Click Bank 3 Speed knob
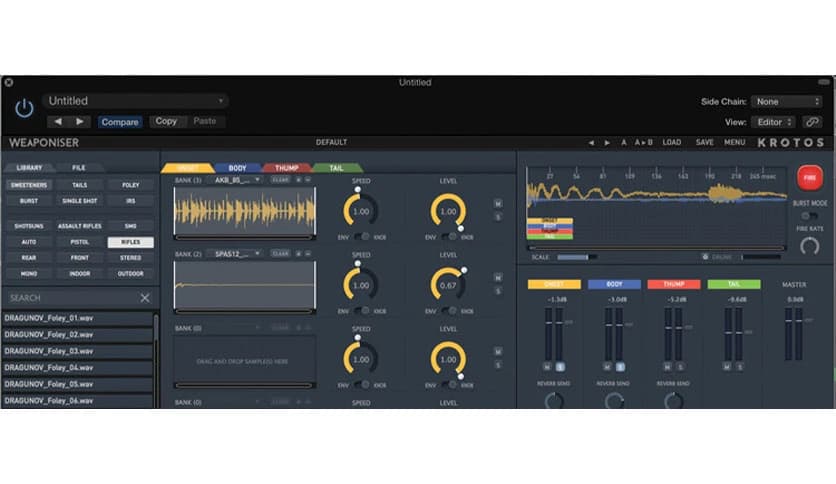The height and width of the screenshot is (484, 836). tap(360, 359)
